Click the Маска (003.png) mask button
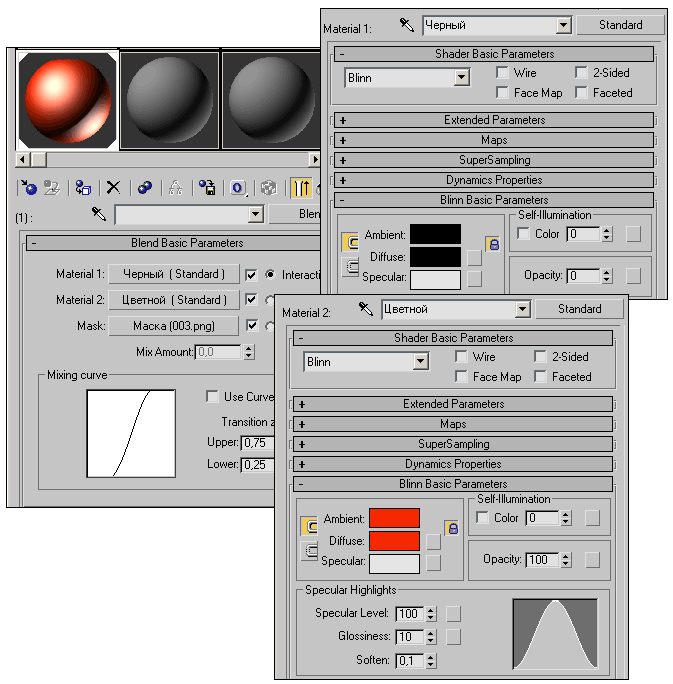The width and height of the screenshot is (673, 684). click(x=173, y=326)
